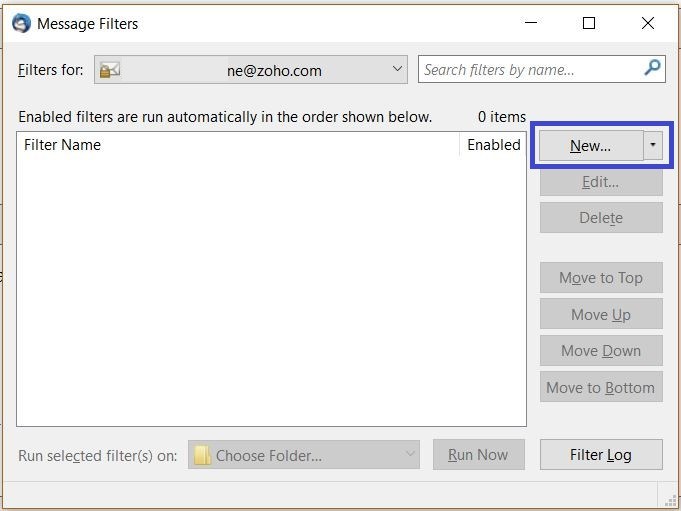Image resolution: width=681 pixels, height=511 pixels.
Task: Click the magnifier search icon
Action: 652,68
